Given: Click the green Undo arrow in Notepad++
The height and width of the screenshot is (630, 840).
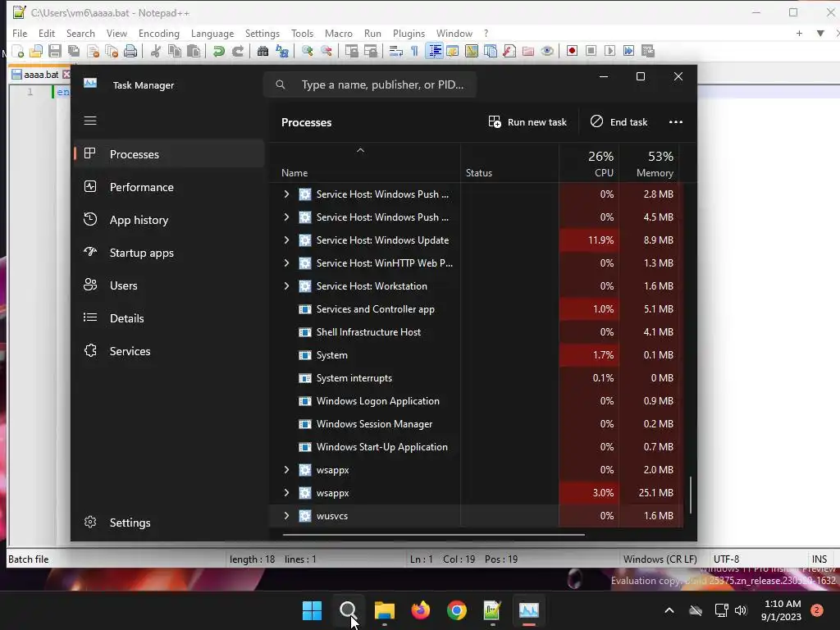Looking at the screenshot, I should [x=218, y=52].
